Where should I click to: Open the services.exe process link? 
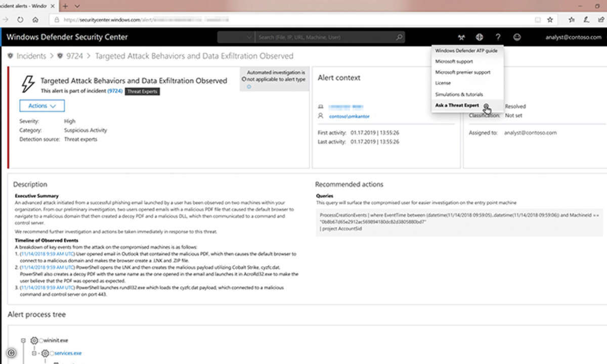(68, 353)
